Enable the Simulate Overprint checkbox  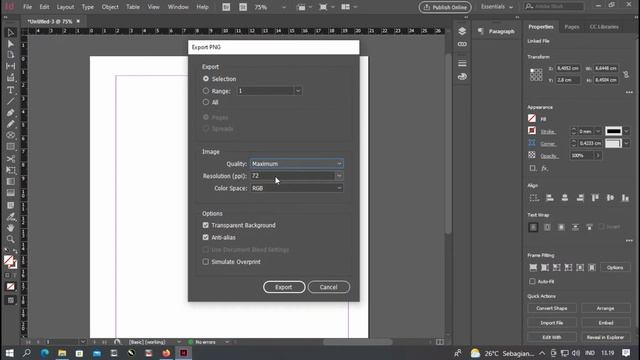click(x=206, y=262)
